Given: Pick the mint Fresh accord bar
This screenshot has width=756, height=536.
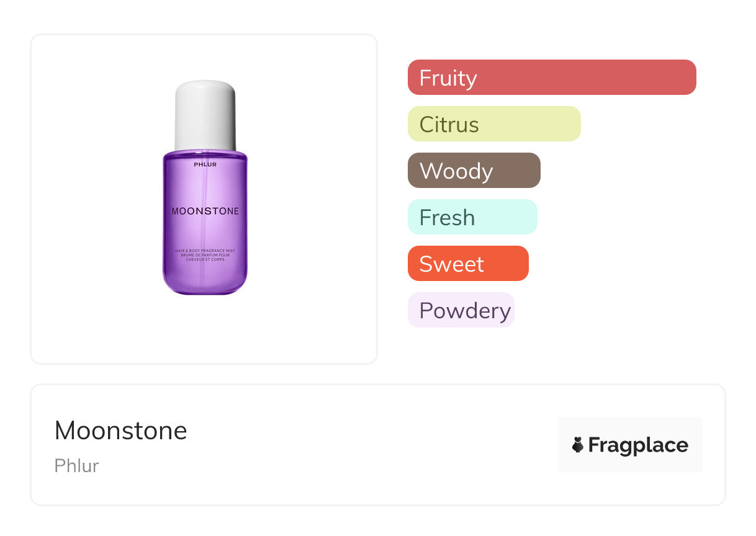Looking at the screenshot, I should click(472, 217).
